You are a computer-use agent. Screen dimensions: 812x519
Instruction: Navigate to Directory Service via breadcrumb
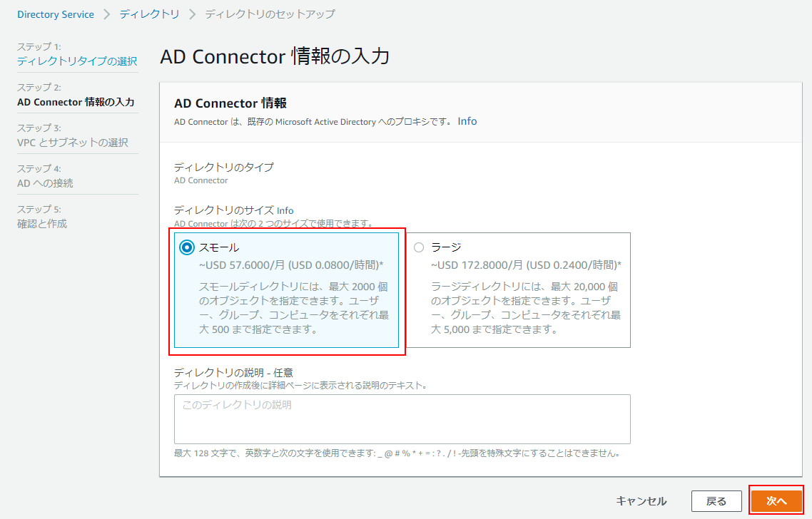tap(56, 14)
